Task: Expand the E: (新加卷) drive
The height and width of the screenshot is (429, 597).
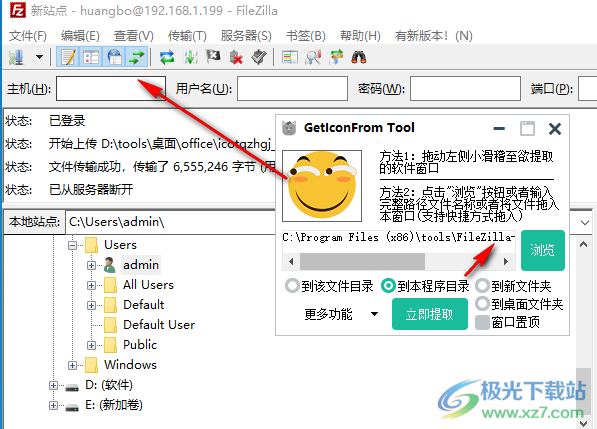Action: [53, 405]
